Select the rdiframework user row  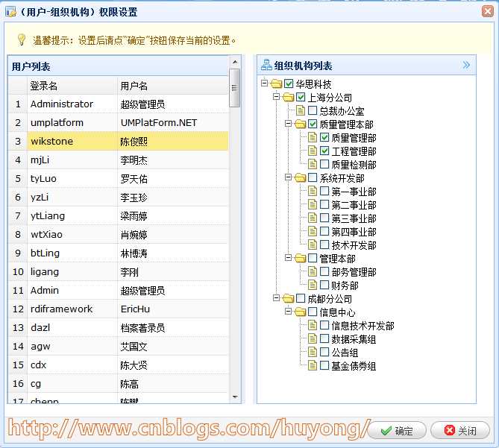point(119,309)
